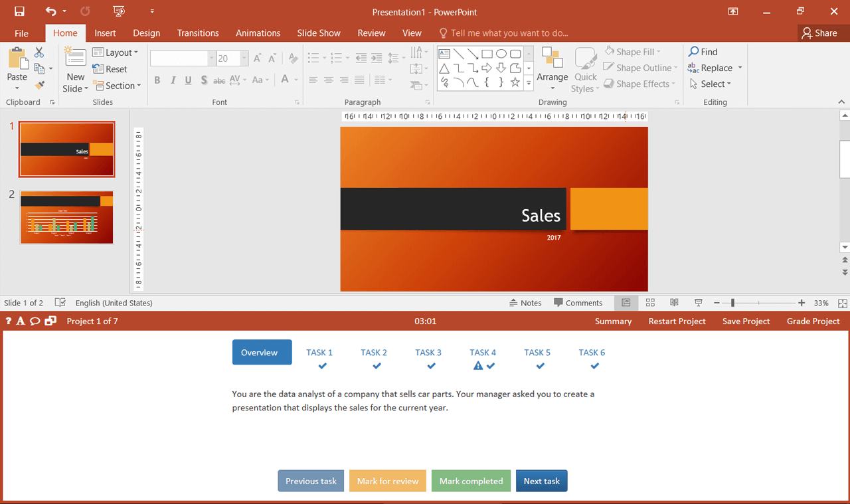This screenshot has height=504, width=850.
Task: Click Mark for review button
Action: point(388,481)
